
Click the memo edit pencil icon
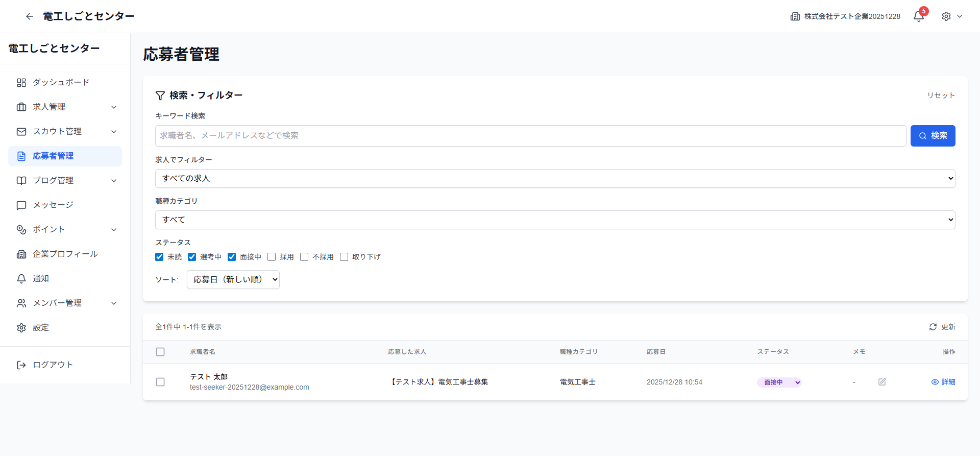coord(882,382)
